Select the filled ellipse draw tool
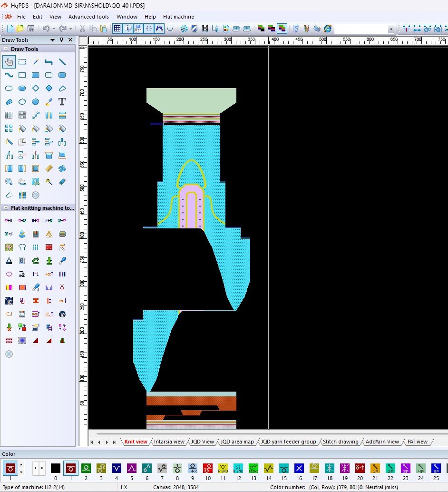 pos(22,89)
